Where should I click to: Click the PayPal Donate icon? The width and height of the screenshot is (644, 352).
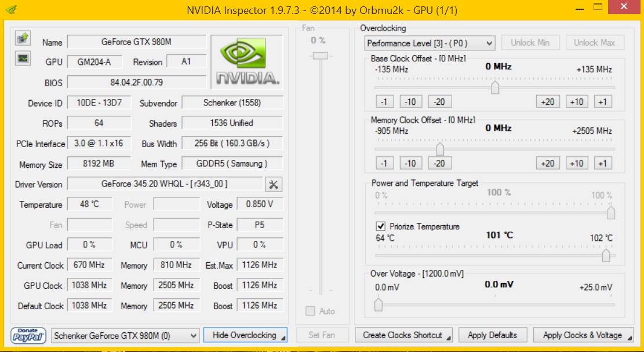28,335
